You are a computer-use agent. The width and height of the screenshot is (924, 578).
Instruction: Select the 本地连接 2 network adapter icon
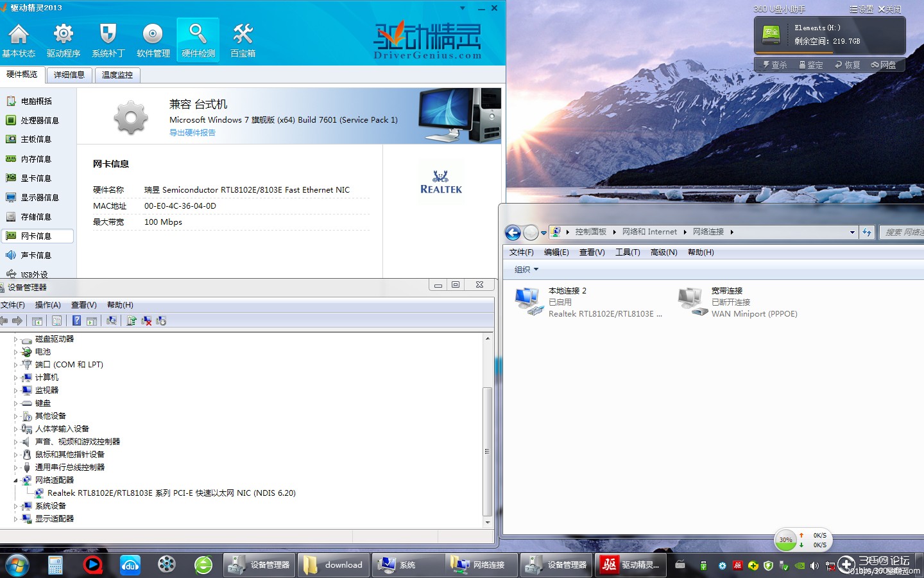pos(527,302)
